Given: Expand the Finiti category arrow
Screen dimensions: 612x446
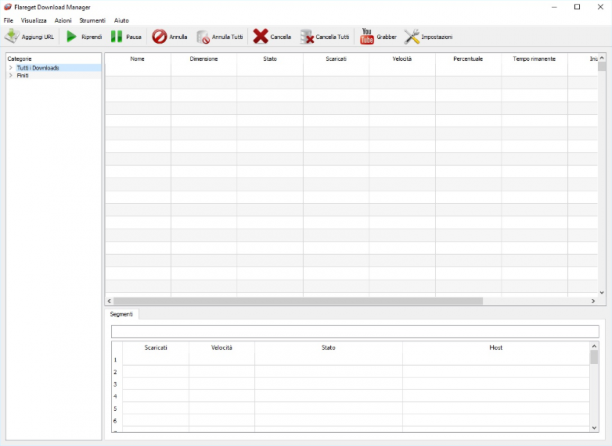Looking at the screenshot, I should point(11,75).
